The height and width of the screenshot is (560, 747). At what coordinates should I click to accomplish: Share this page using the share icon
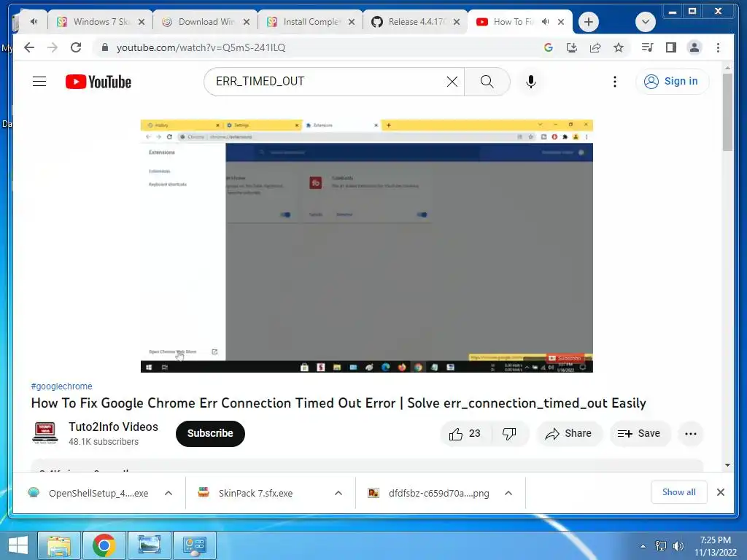595,47
